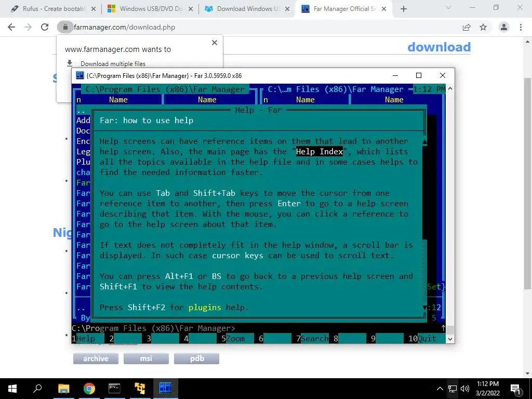
Task: Open the command prompt taskbar icon
Action: coord(114,389)
